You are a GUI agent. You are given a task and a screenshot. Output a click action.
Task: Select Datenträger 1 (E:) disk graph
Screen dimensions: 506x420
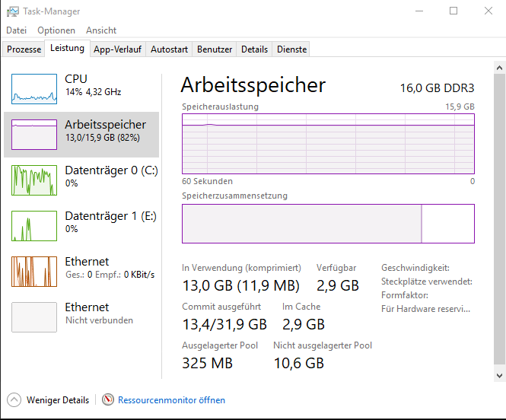click(34, 225)
